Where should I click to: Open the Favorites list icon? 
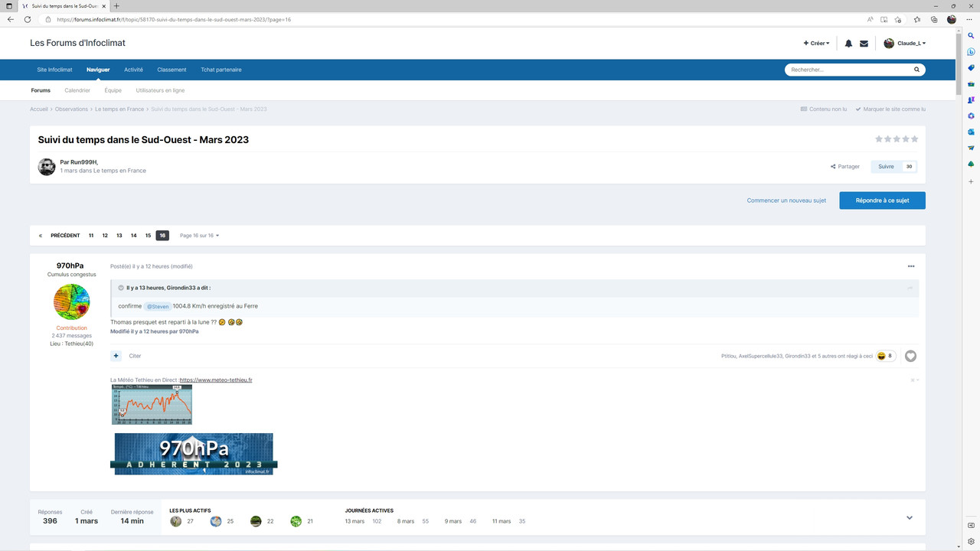click(917, 19)
